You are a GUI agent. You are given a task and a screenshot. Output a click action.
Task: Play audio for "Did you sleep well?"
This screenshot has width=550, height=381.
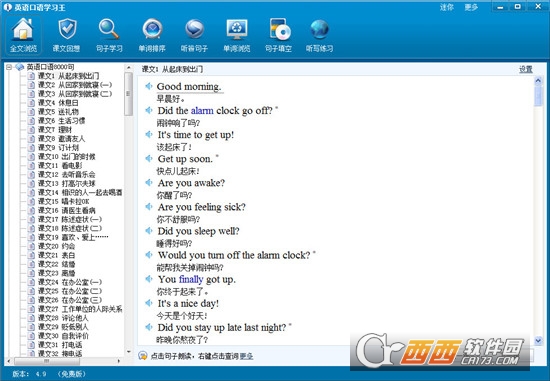tap(149, 230)
